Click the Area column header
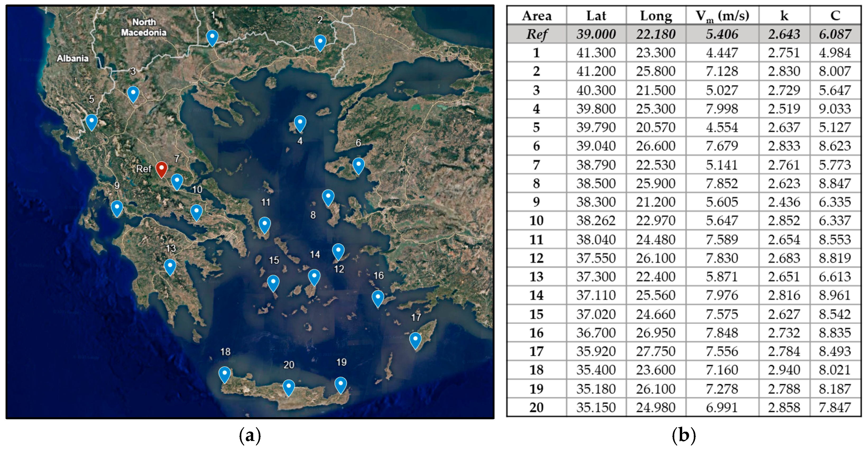This screenshot has width=868, height=451. pos(537,16)
